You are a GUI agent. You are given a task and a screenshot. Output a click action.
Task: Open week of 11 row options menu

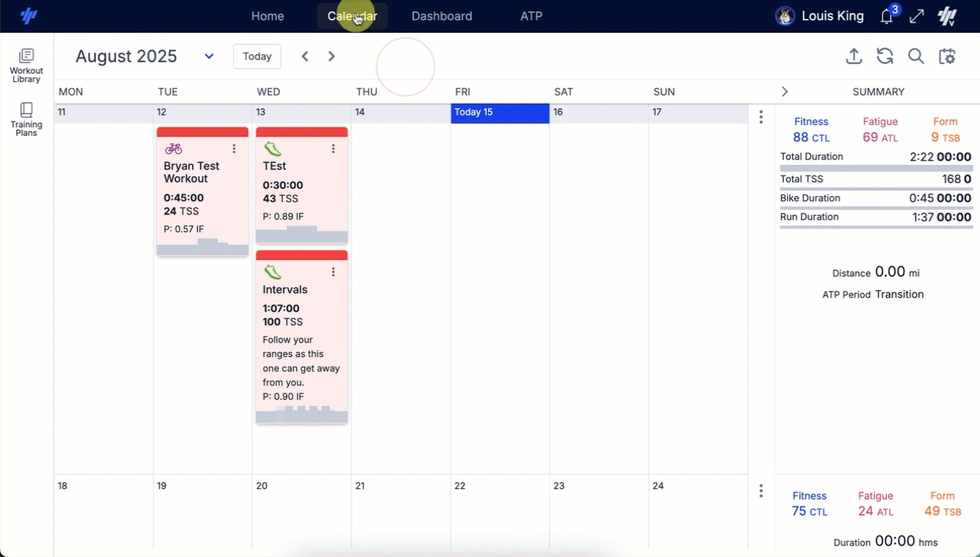761,117
